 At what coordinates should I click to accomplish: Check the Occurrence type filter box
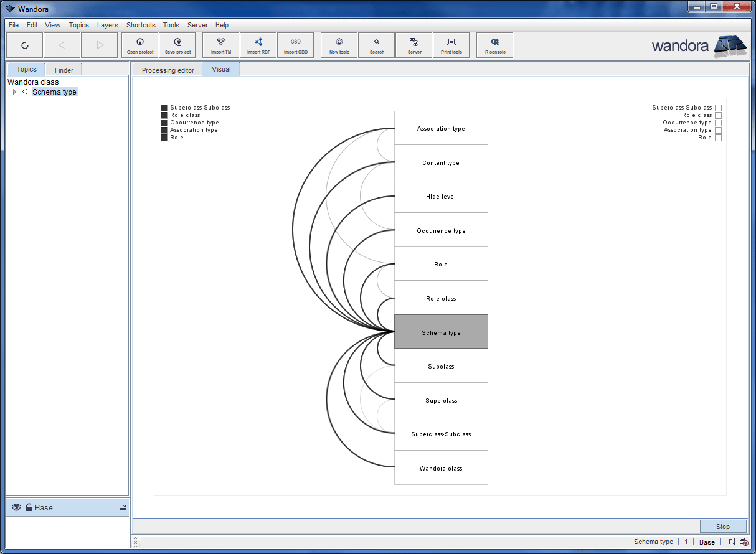click(718, 122)
